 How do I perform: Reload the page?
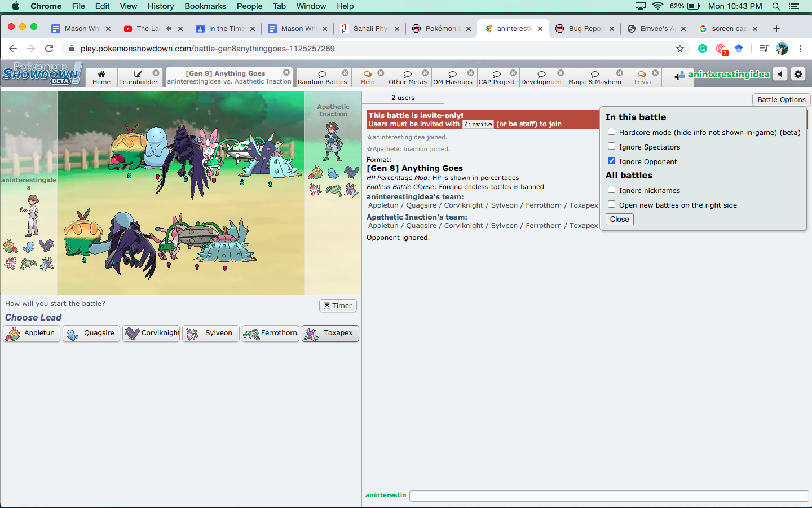[x=49, y=49]
